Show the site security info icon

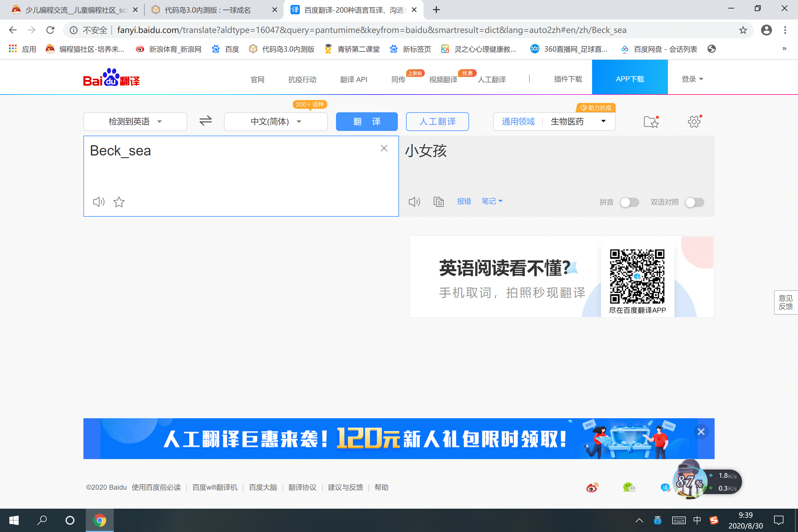tap(73, 30)
